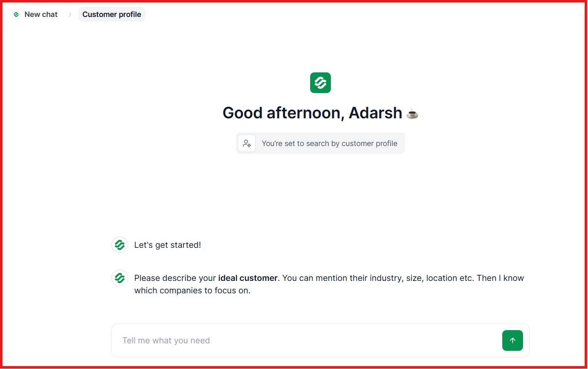
Task: Click the coffee cup emoji in the greeting
Action: click(412, 113)
